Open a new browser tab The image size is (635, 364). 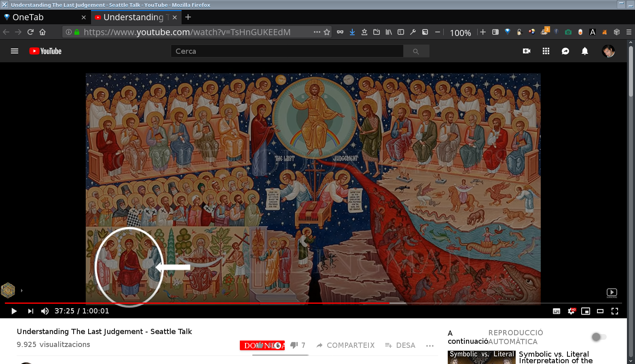pyautogui.click(x=188, y=17)
